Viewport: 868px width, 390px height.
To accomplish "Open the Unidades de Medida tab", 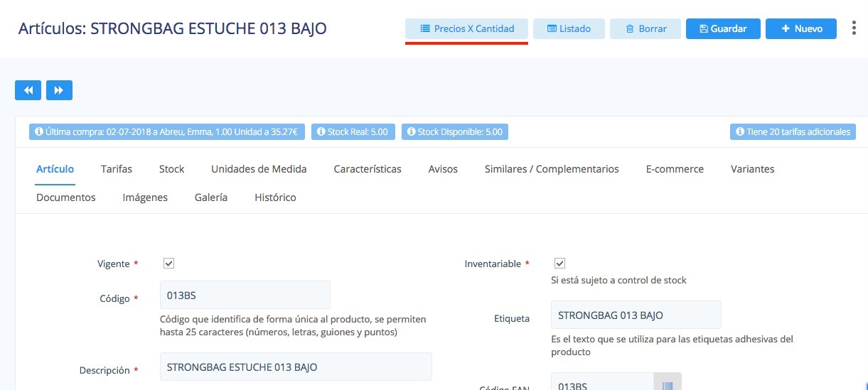I will click(x=259, y=169).
